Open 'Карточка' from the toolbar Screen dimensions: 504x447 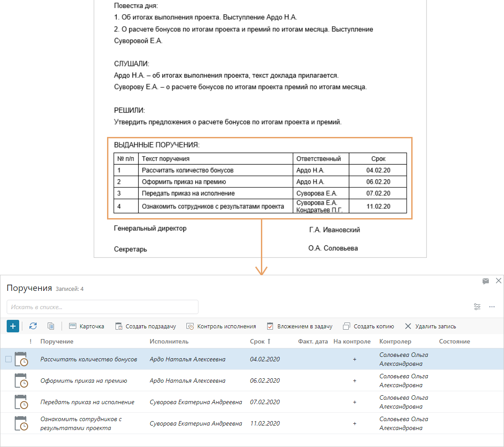tap(87, 326)
